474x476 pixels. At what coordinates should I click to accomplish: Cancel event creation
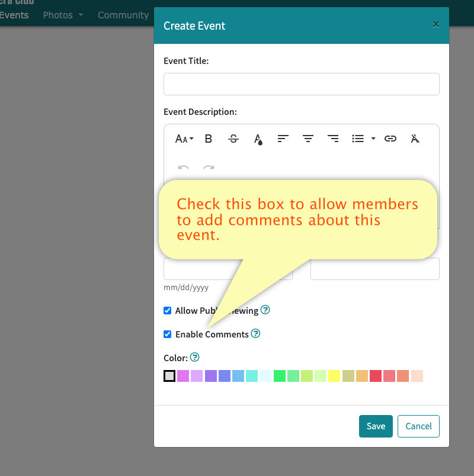tap(418, 426)
